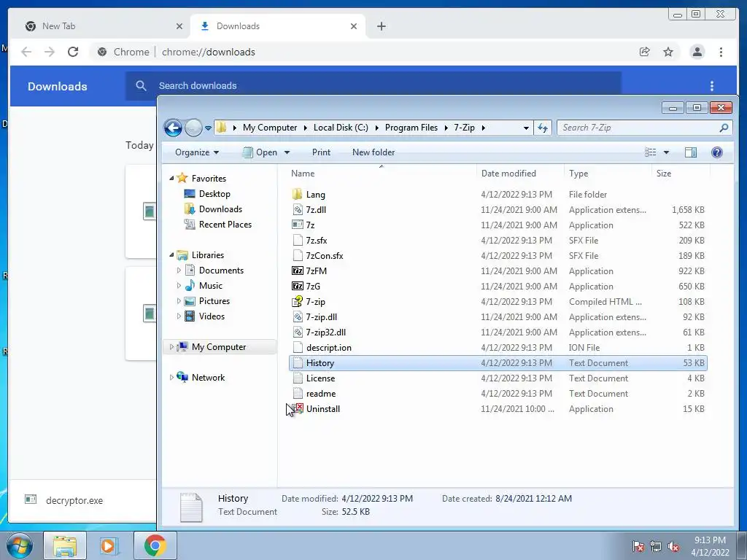Open the Organize menu
This screenshot has height=560, width=747.
197,152
